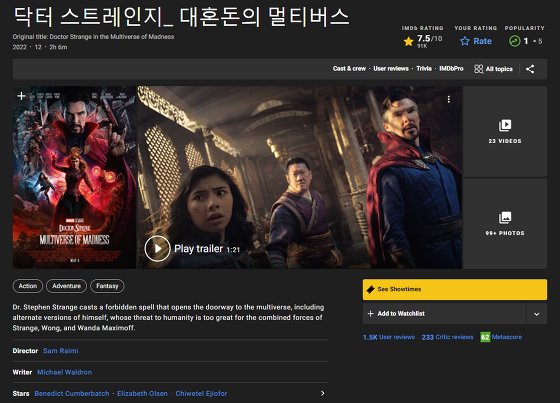This screenshot has height=403, width=560.
Task: Click the Writer label
Action: tap(22, 372)
